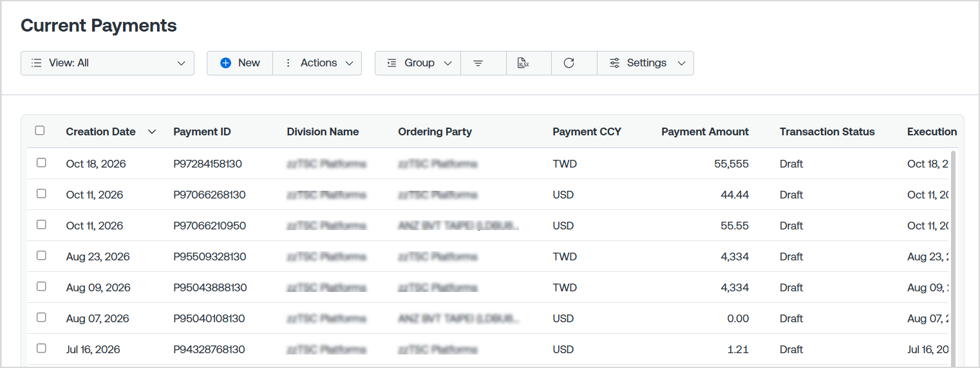Click the Creation Date column header text
The width and height of the screenshot is (980, 368).
(100, 131)
